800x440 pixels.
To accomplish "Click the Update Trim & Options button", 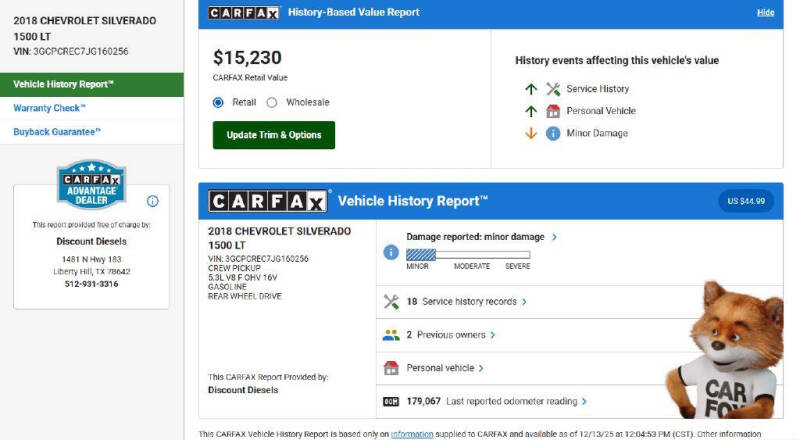I will [273, 135].
